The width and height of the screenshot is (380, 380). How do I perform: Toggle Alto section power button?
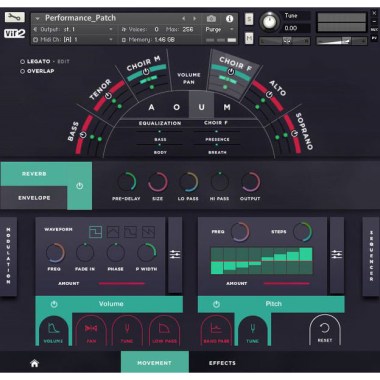click(x=269, y=94)
